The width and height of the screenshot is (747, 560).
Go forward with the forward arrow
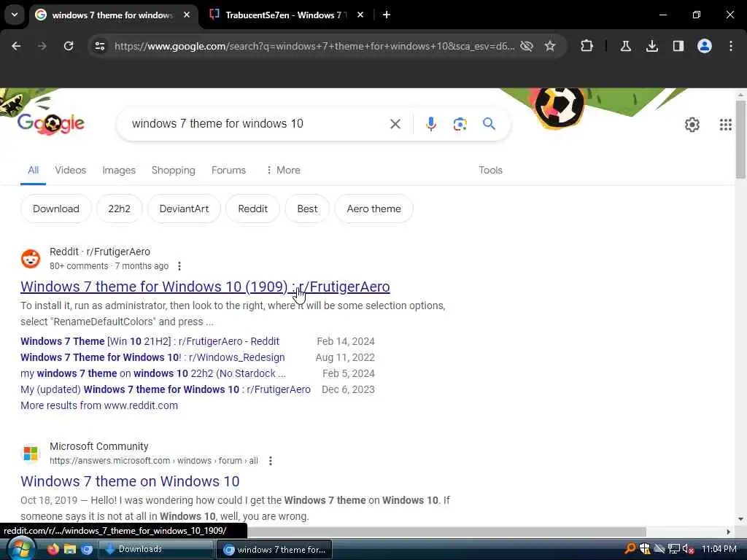[x=42, y=46]
